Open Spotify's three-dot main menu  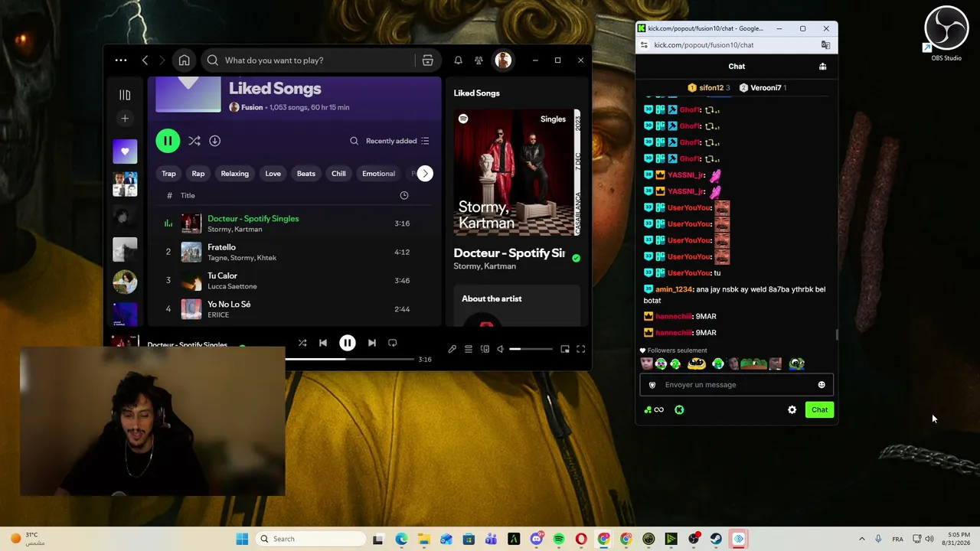point(121,60)
